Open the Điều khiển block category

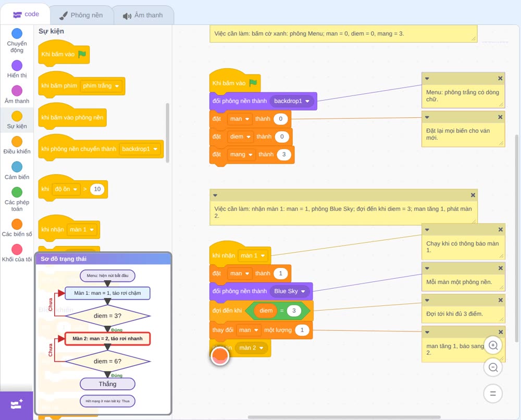tap(17, 145)
